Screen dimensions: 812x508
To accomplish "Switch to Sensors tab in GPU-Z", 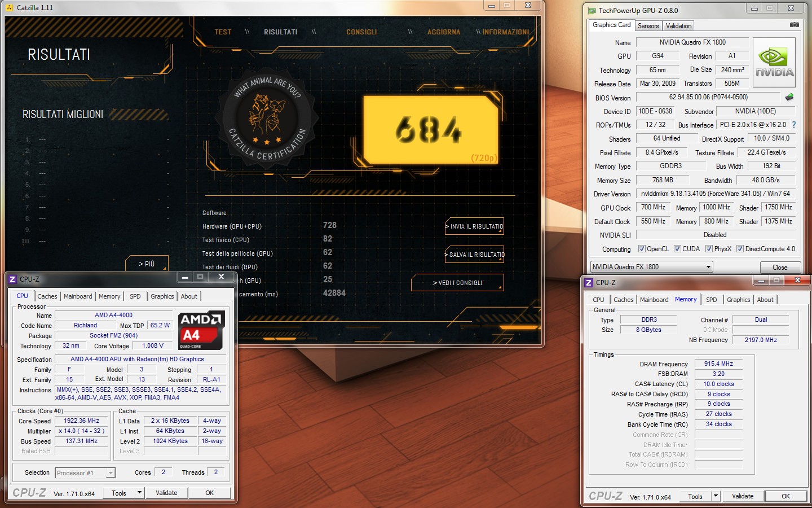I will (x=648, y=26).
